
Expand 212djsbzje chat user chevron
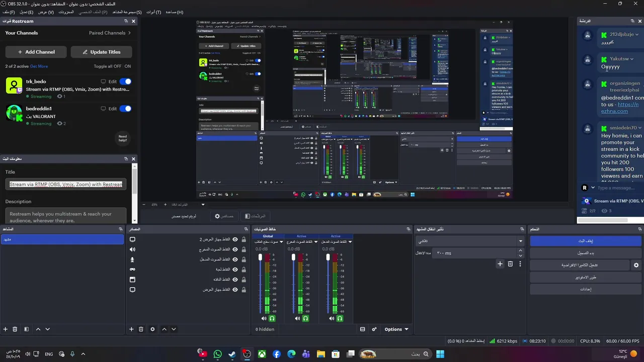(x=637, y=34)
